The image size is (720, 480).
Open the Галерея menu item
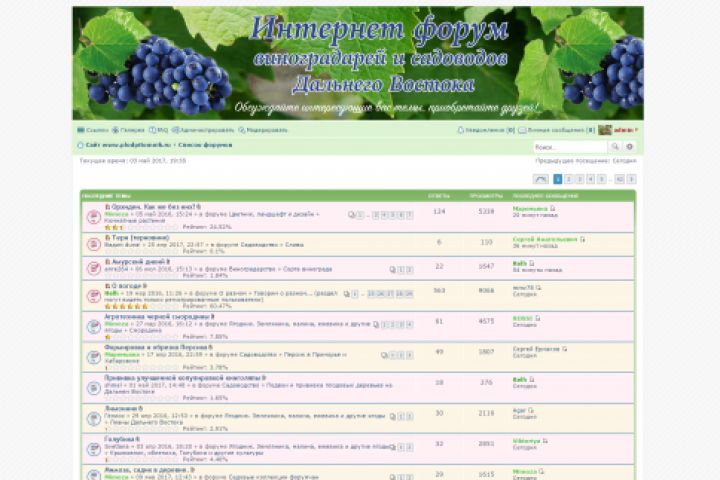coord(128,130)
